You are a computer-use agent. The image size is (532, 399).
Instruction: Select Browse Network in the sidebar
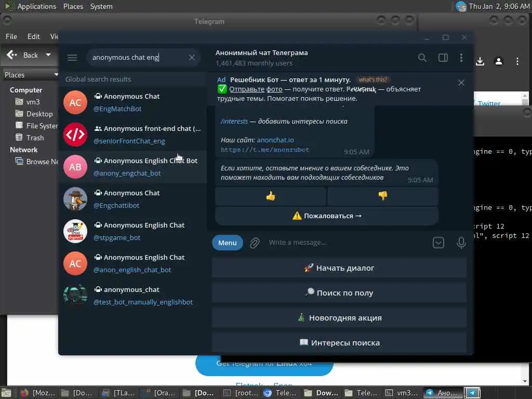(x=37, y=162)
